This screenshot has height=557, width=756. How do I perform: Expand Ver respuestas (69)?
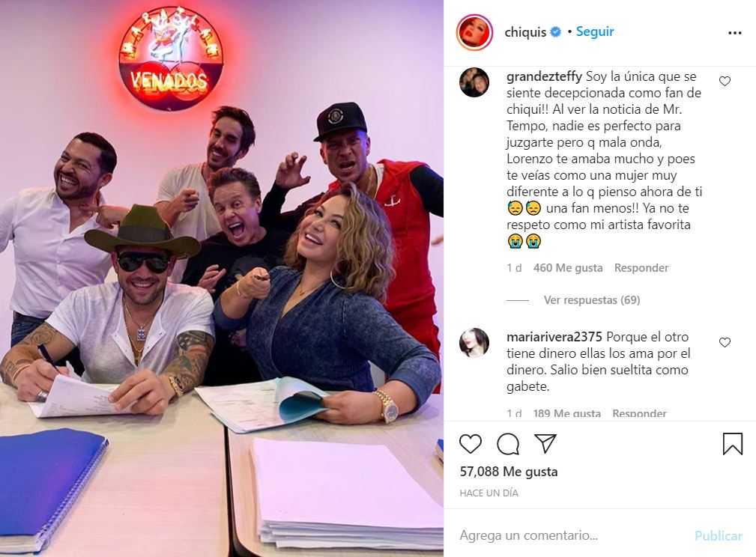pos(592,300)
